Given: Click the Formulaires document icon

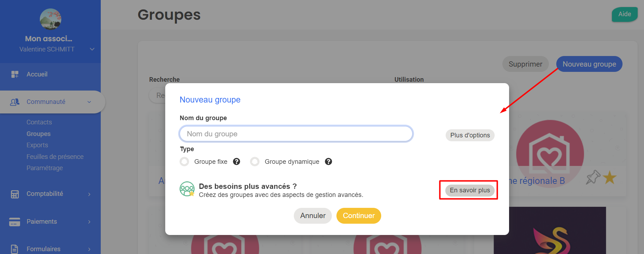Looking at the screenshot, I should tap(14, 249).
